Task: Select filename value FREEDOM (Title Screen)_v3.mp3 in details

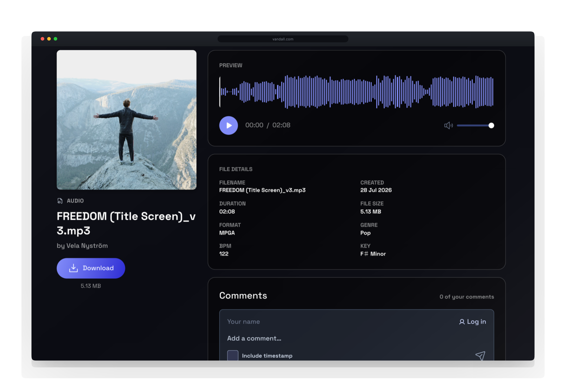Action: point(262,190)
